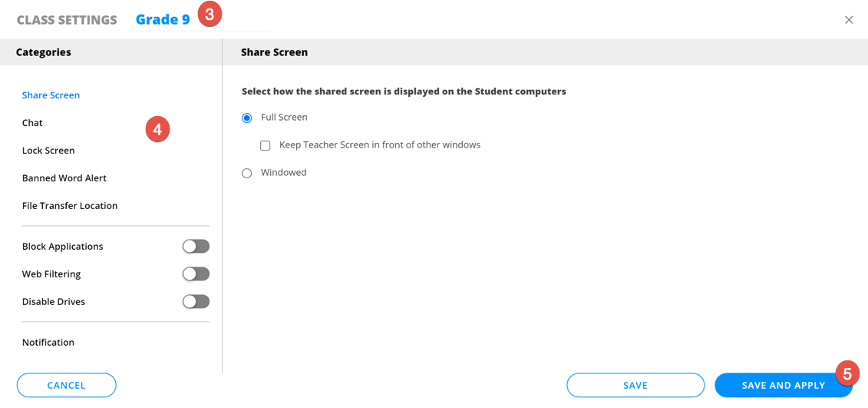Select the Banned Word Alert category

tap(64, 178)
